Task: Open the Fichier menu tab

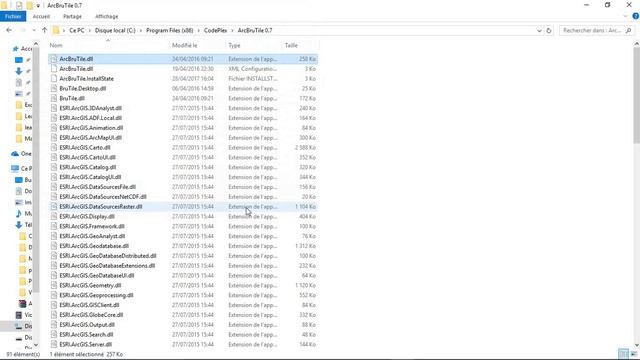Action: click(x=13, y=16)
